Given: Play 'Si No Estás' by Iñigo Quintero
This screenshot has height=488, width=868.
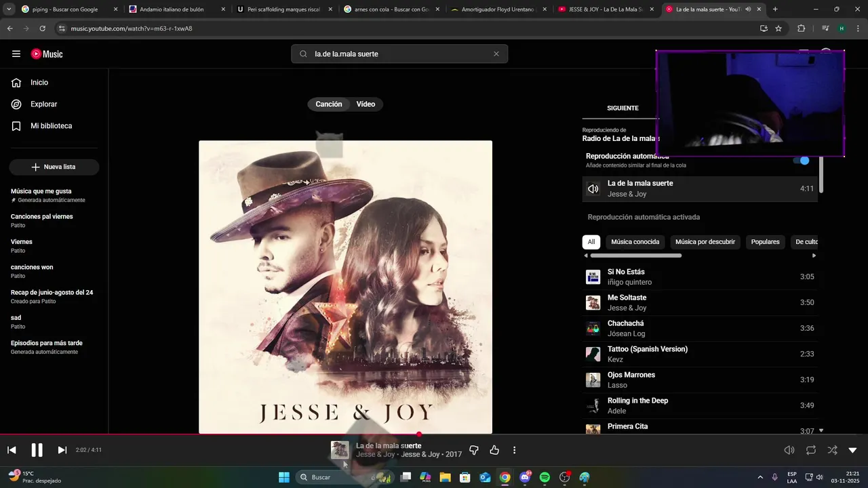Looking at the screenshot, I should click(700, 277).
